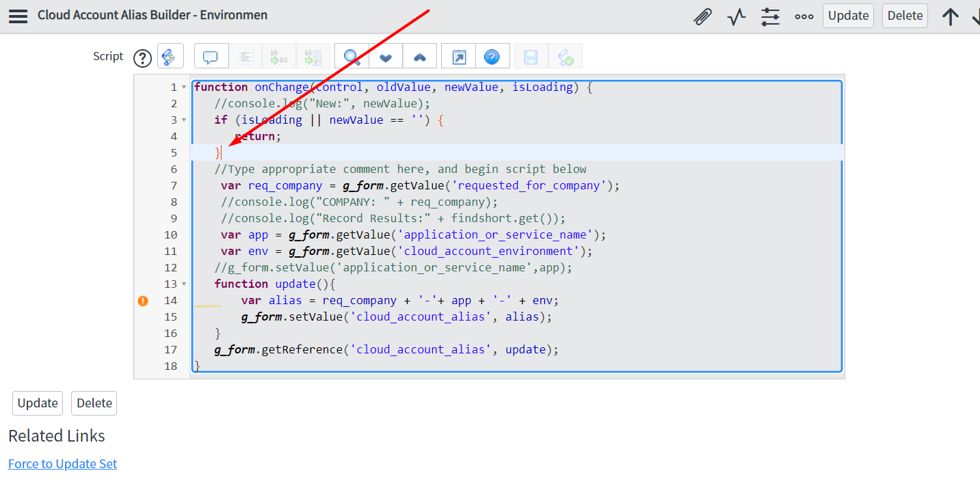
Task: Click the toggle comment icon in the script toolbar
Action: pyautogui.click(x=211, y=56)
